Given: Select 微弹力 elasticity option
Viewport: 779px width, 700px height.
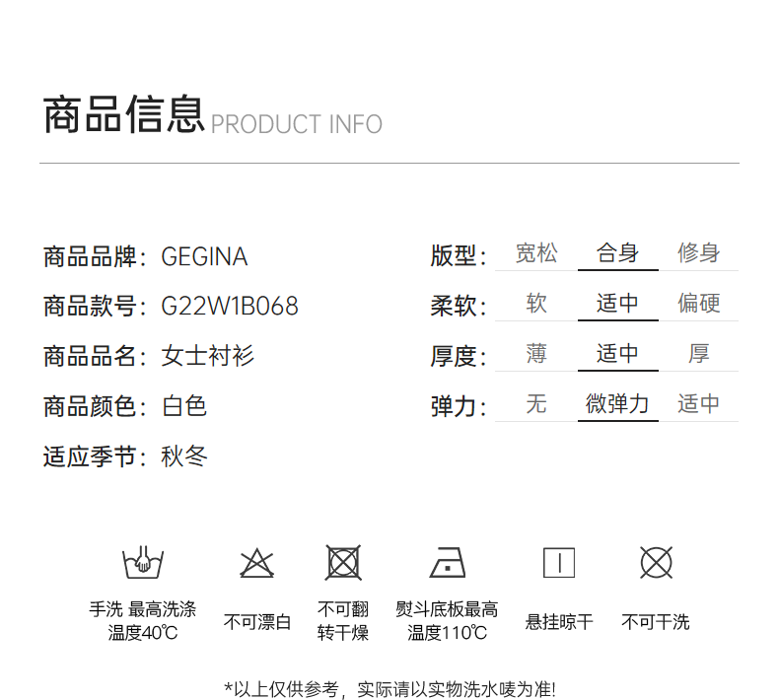Looking at the screenshot, I should click(617, 404).
